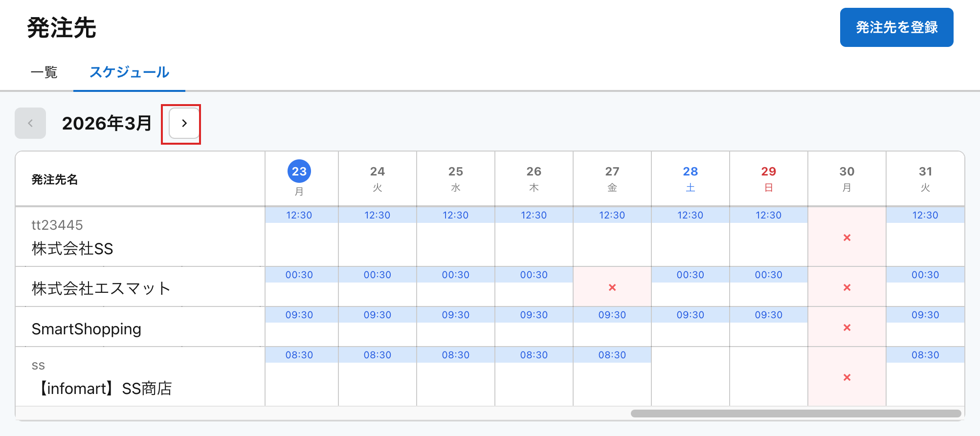Click 08:30 slot for 【infomart】SS商店 on the 31st
Screen dimensions: 980x436
coord(925,355)
